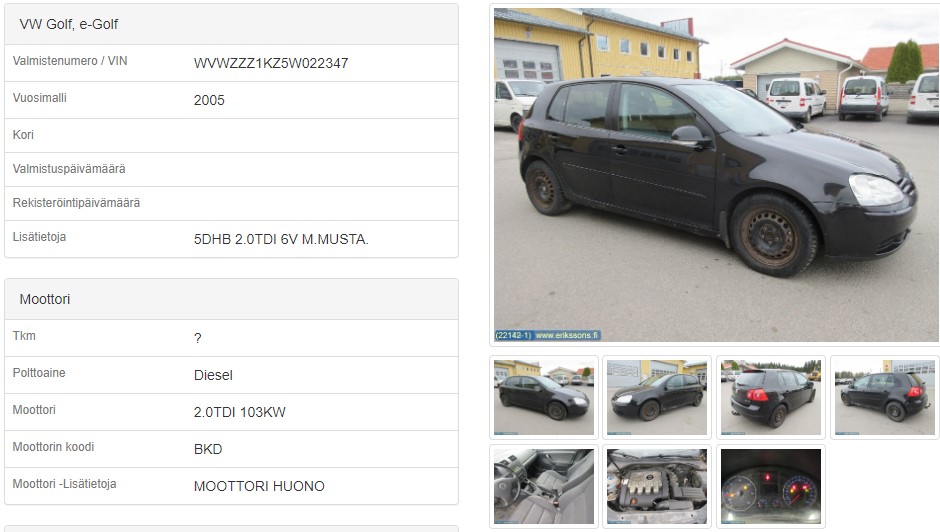940x532 pixels.
Task: Select the rear-left side view thumbnail
Action: pos(884,397)
